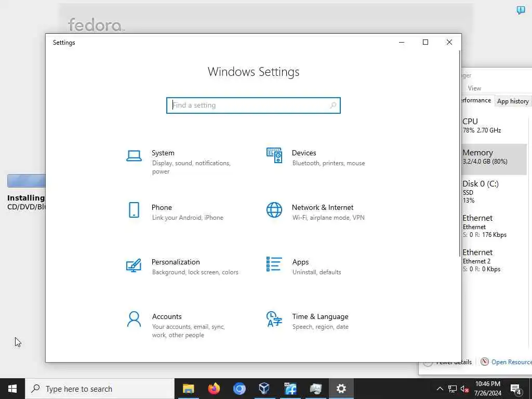
Task: Open the VirtualBox cube taskbar icon
Action: 264,389
